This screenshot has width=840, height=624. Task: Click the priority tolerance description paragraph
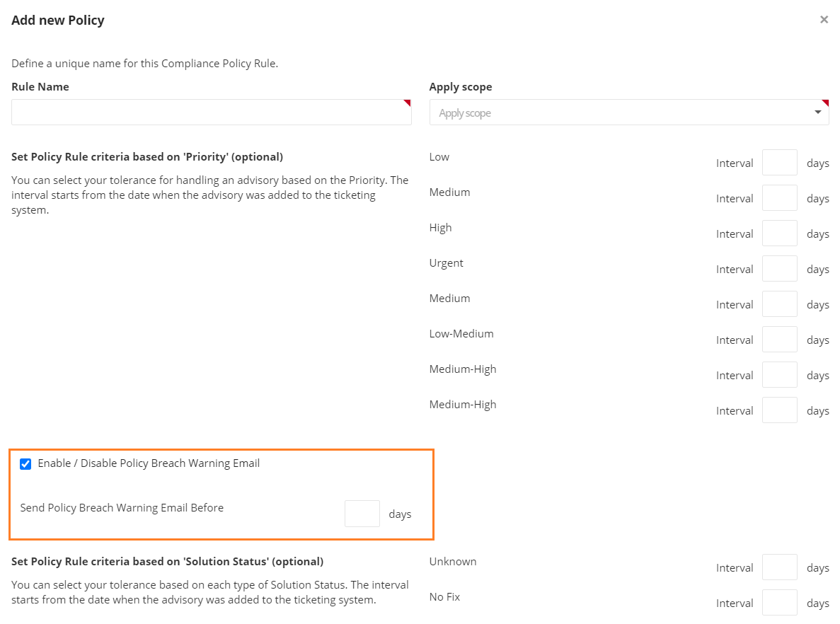coord(210,195)
